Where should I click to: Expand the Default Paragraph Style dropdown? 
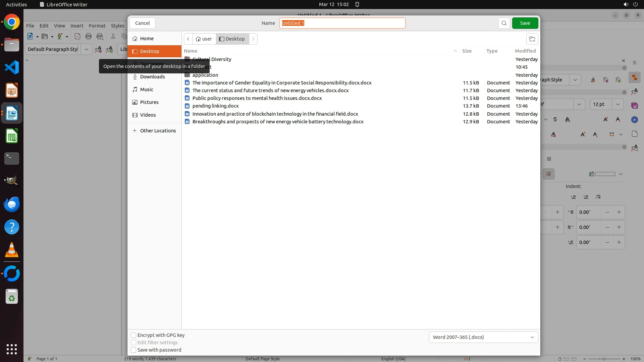point(86,49)
